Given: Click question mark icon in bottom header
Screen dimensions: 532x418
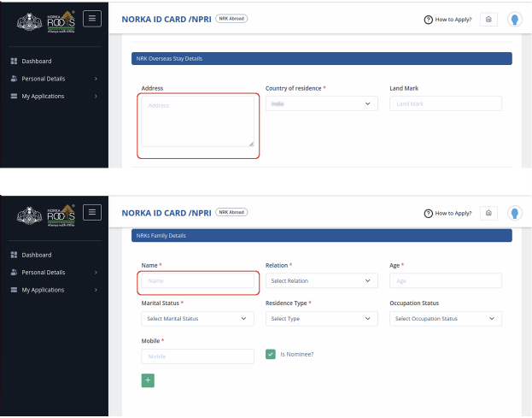Looking at the screenshot, I should click(x=428, y=213).
